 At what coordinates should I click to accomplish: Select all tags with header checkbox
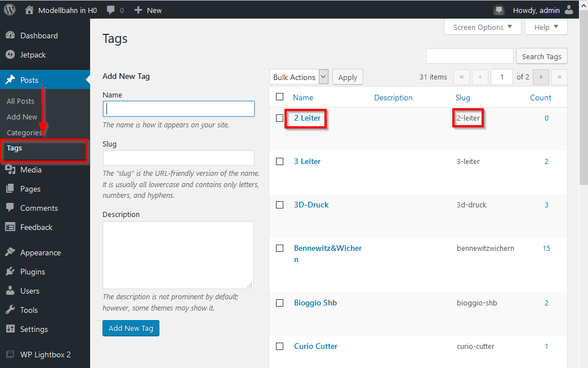coord(279,97)
